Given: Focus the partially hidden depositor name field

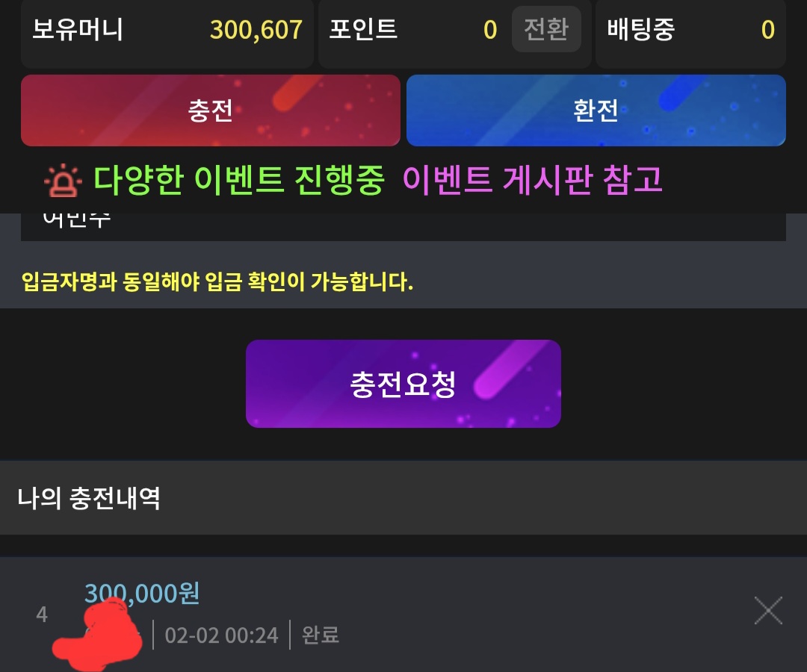Looking at the screenshot, I should 403,227.
